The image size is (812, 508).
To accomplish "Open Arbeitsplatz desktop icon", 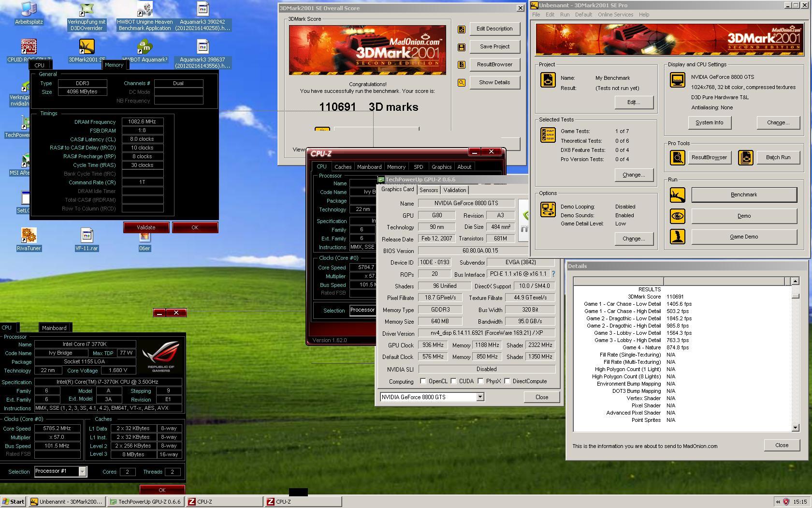I will coord(29,9).
